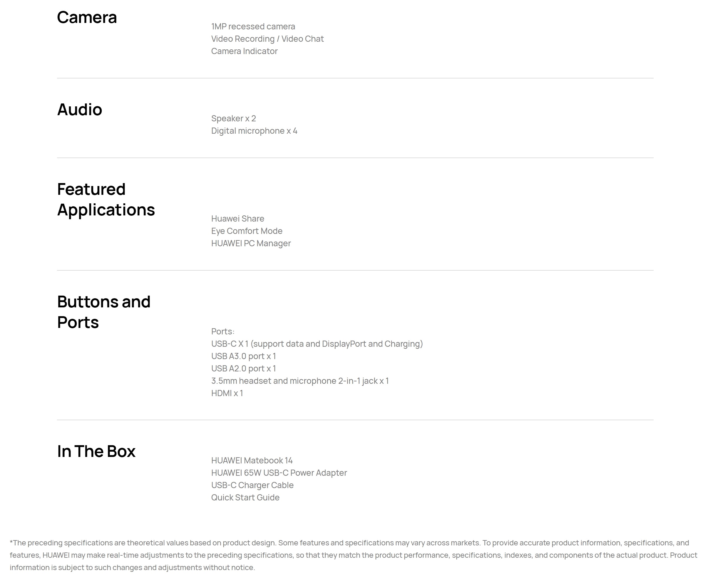
Task: Click the Audio section heading
Action: pyautogui.click(x=80, y=110)
